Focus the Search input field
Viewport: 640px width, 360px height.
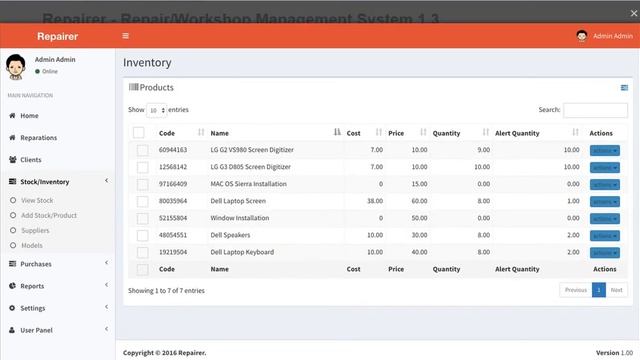click(595, 110)
